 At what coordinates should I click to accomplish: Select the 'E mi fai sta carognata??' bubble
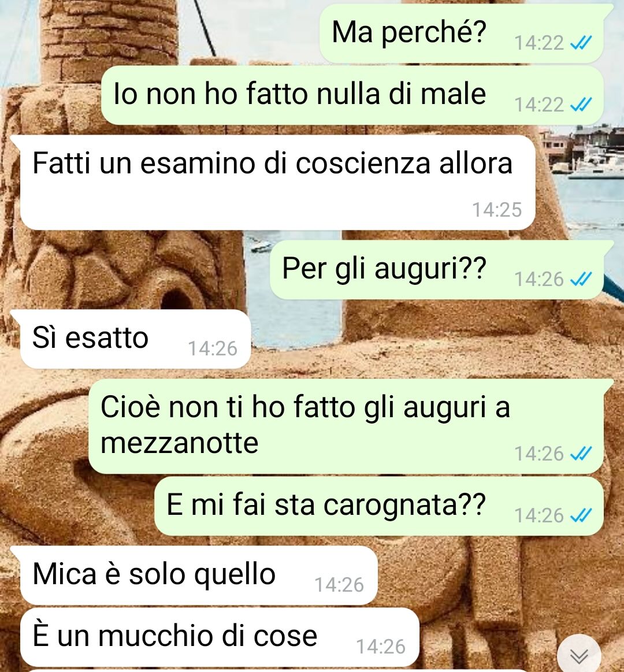[x=379, y=506]
